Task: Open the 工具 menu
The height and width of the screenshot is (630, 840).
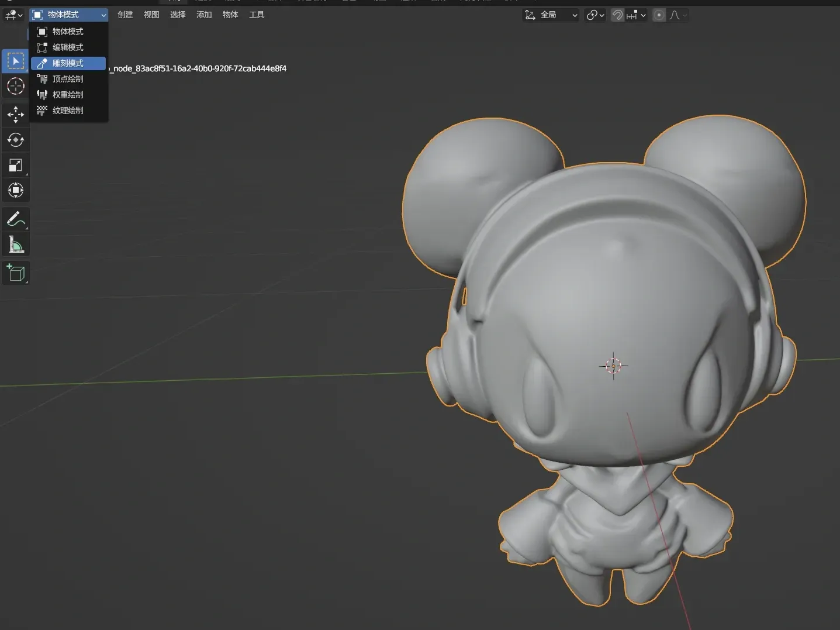Action: [x=257, y=15]
